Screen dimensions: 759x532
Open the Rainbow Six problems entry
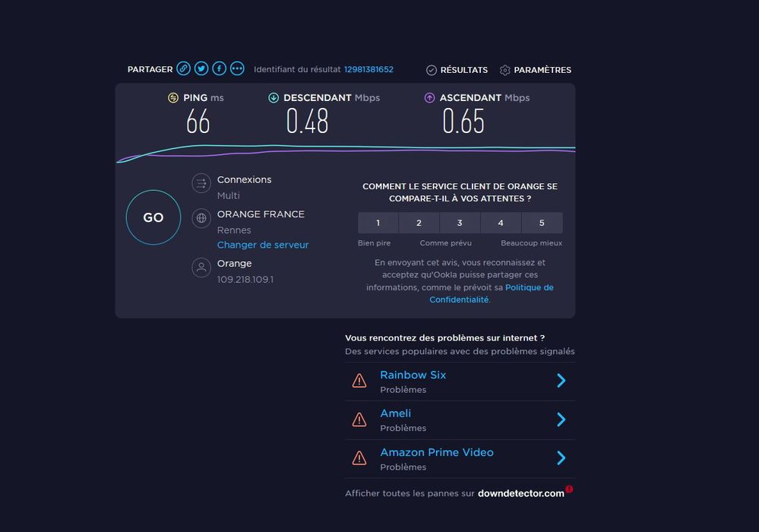pyautogui.click(x=460, y=382)
